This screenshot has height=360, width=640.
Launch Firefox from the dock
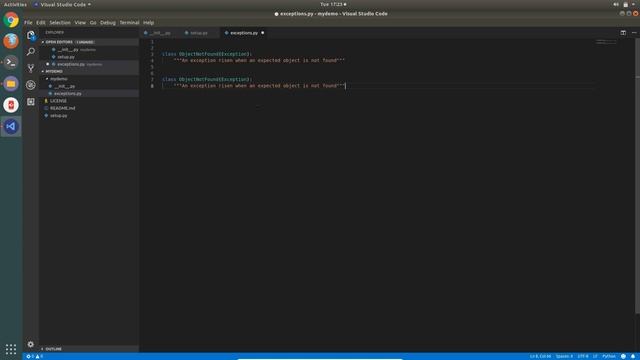pos(11,41)
